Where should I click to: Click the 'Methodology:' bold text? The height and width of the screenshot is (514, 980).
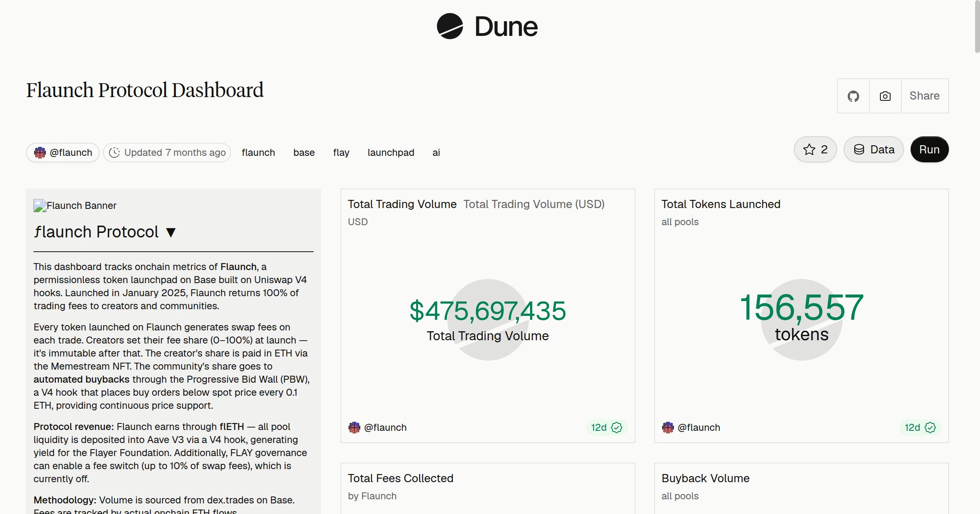pos(65,500)
